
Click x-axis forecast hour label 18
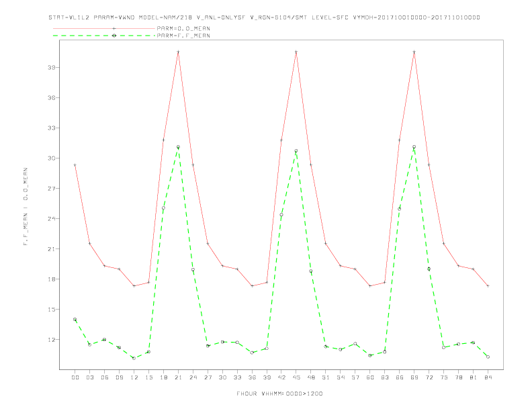coord(163,377)
